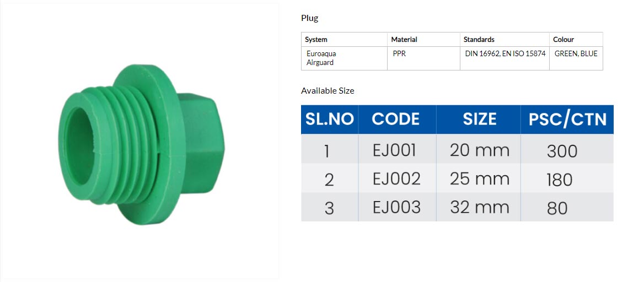The height and width of the screenshot is (282, 644).
Task: Click the 32 mm size value
Action: (x=479, y=207)
